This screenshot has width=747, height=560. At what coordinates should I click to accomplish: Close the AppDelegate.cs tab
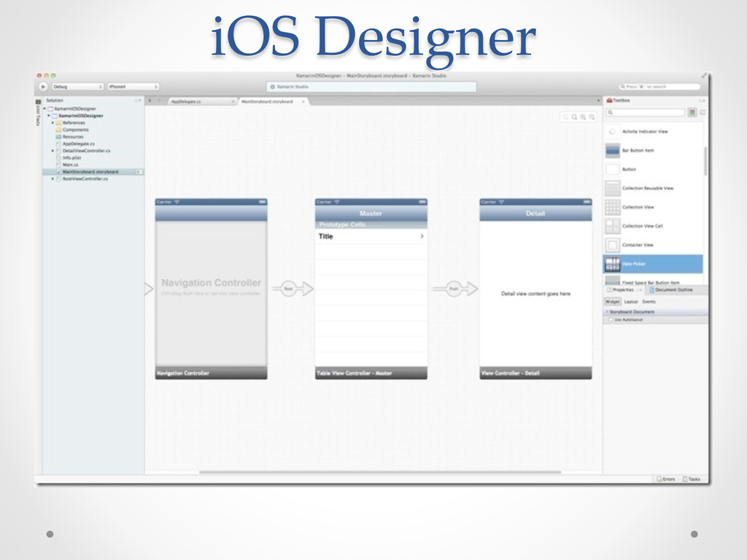pyautogui.click(x=233, y=101)
